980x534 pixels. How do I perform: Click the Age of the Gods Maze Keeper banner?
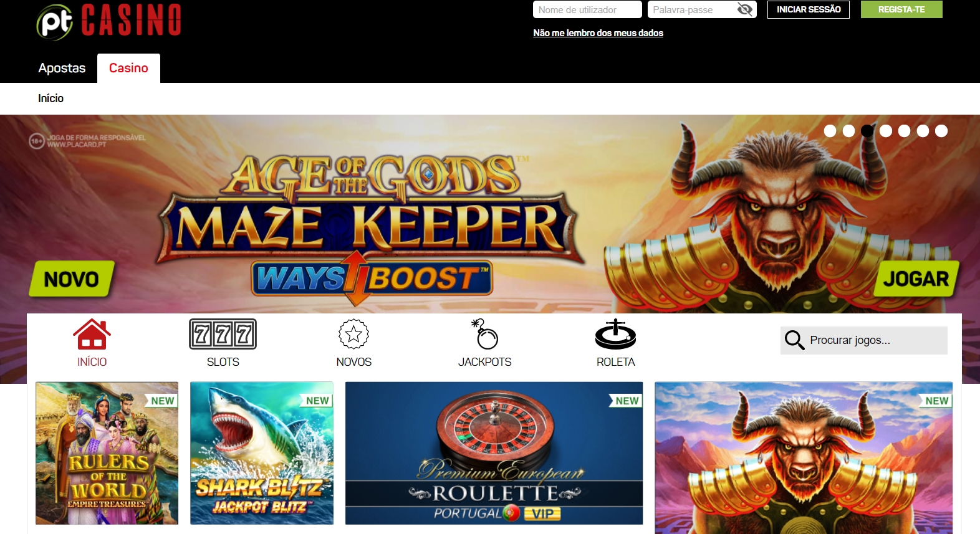tap(490, 215)
